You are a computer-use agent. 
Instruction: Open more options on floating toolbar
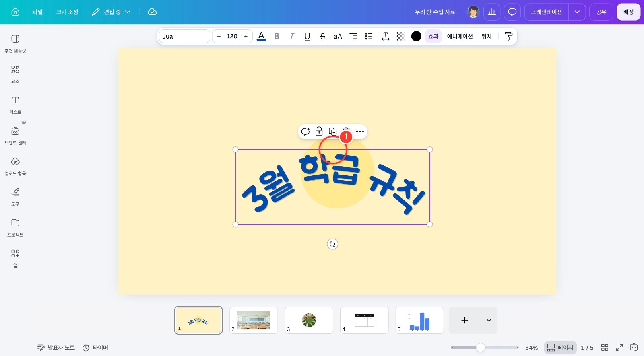[360, 132]
